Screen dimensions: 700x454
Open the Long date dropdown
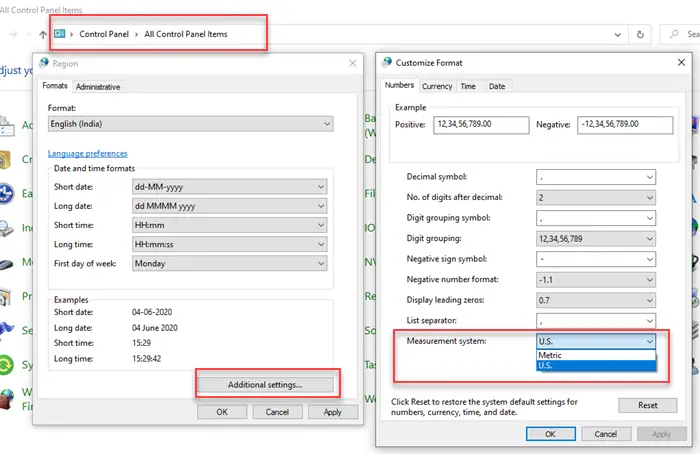click(x=229, y=206)
